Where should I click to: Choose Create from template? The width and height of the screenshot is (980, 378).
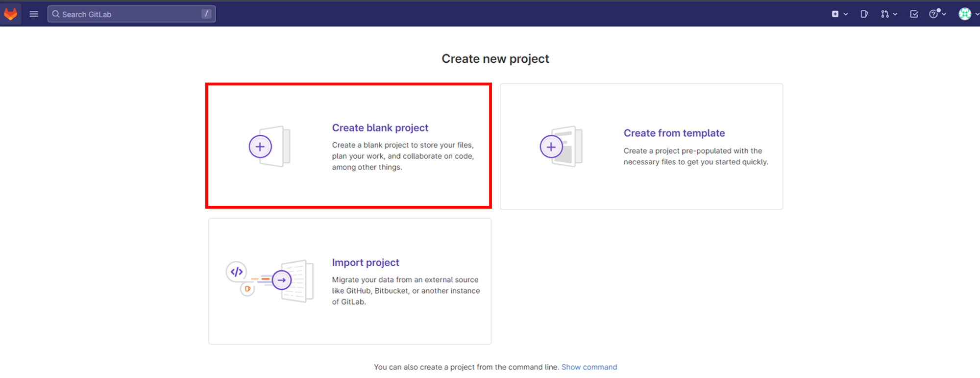pos(641,146)
